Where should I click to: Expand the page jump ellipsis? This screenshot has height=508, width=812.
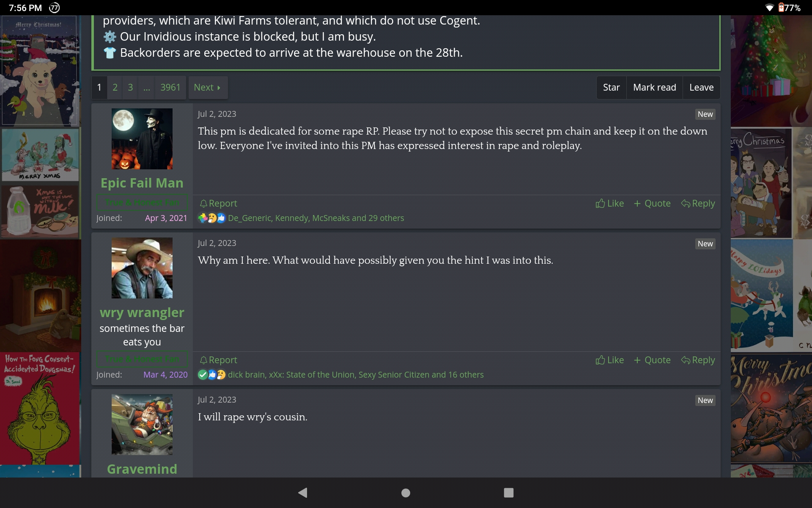click(x=147, y=88)
